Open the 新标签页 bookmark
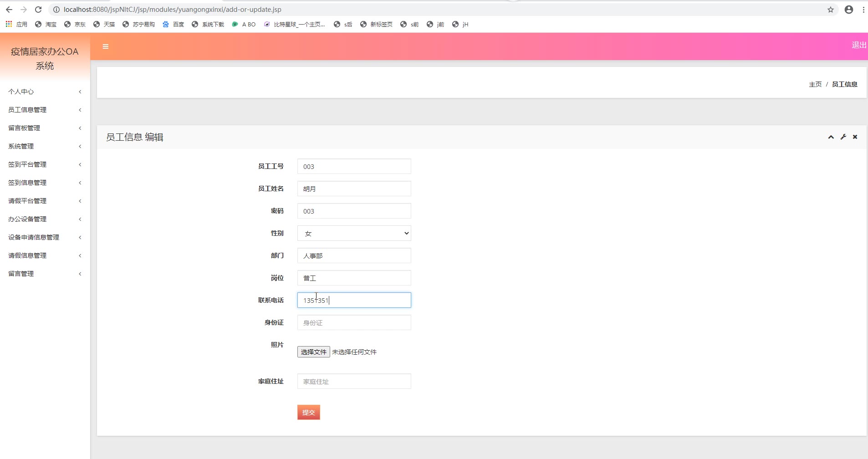Image resolution: width=868 pixels, height=459 pixels. click(x=377, y=24)
